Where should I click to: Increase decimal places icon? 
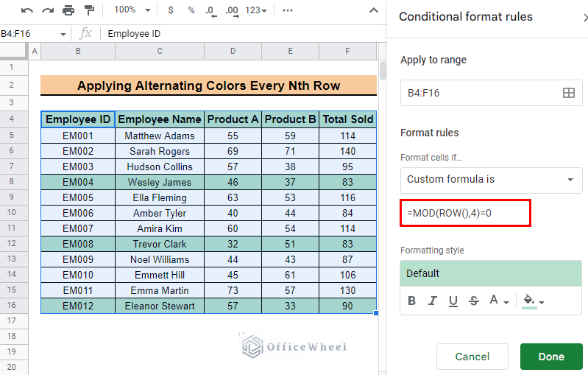(x=232, y=11)
